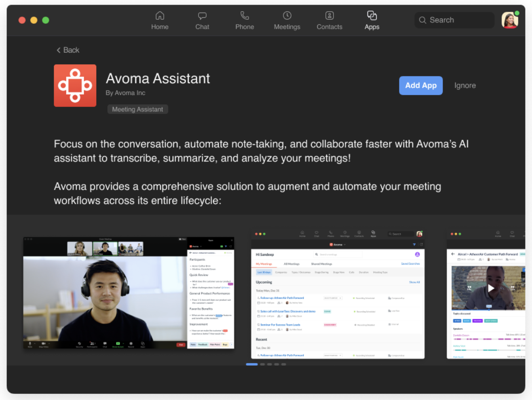Click the magnifier icon in the search bar
This screenshot has height=400, width=532.
(423, 20)
